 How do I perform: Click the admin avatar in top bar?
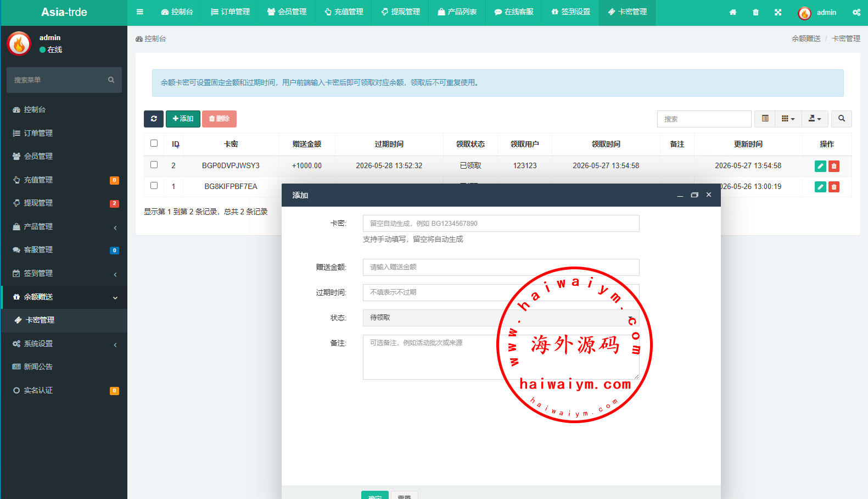click(804, 13)
